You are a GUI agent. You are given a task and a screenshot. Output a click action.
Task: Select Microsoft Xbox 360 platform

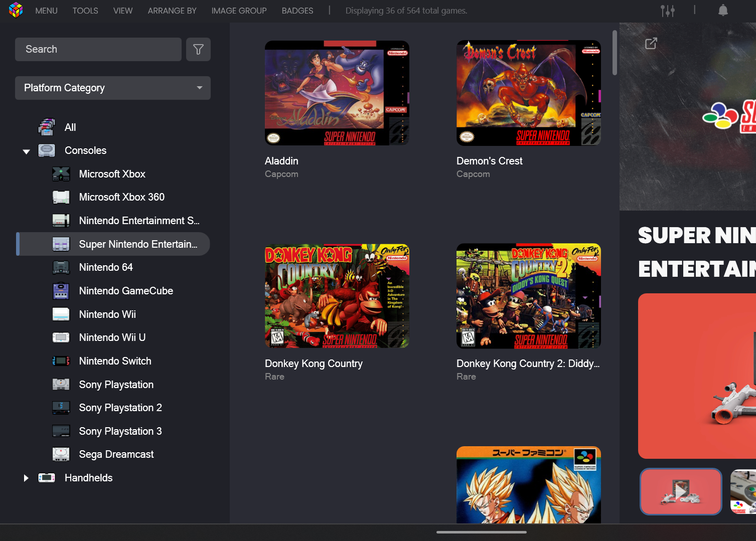122,197
